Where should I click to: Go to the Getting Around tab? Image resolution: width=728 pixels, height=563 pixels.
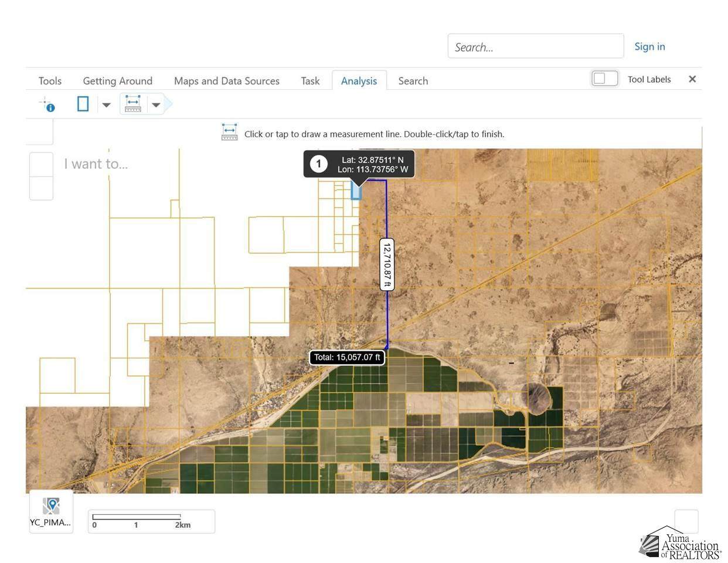pos(117,81)
